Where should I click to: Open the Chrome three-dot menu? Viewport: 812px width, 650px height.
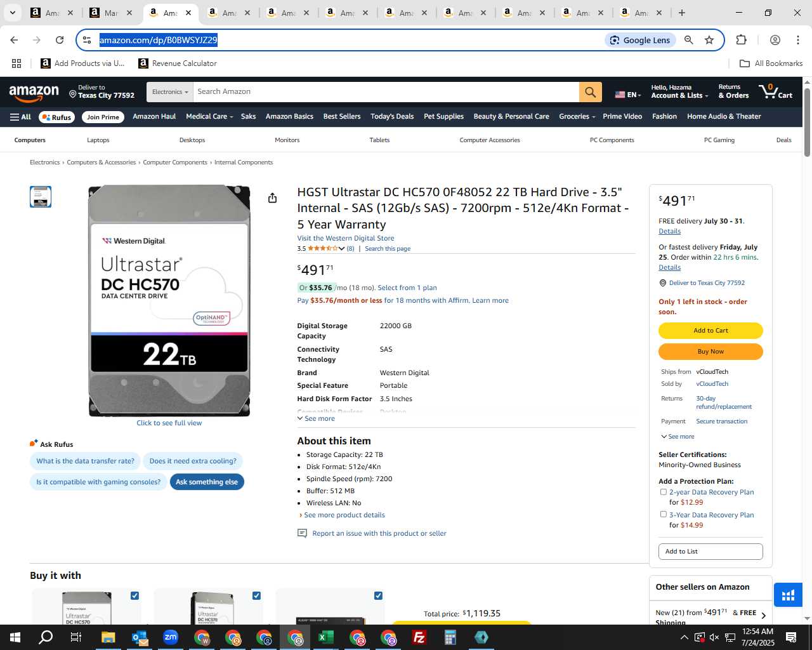(x=797, y=40)
